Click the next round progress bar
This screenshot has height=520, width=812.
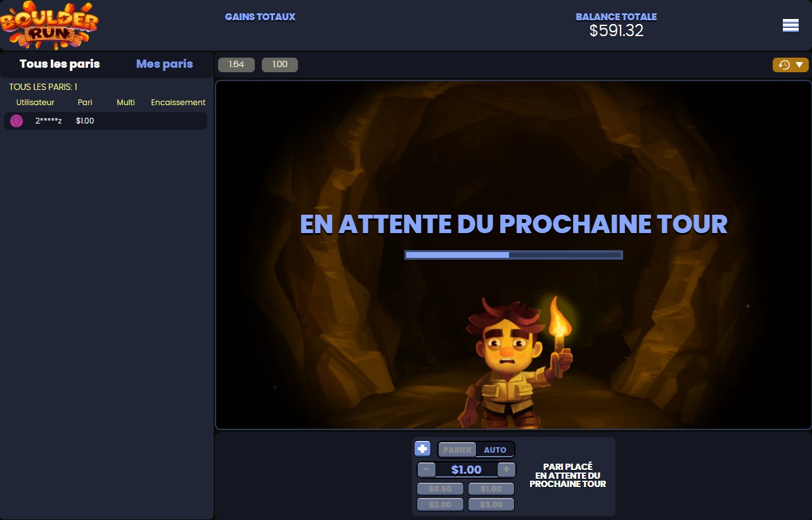513,255
